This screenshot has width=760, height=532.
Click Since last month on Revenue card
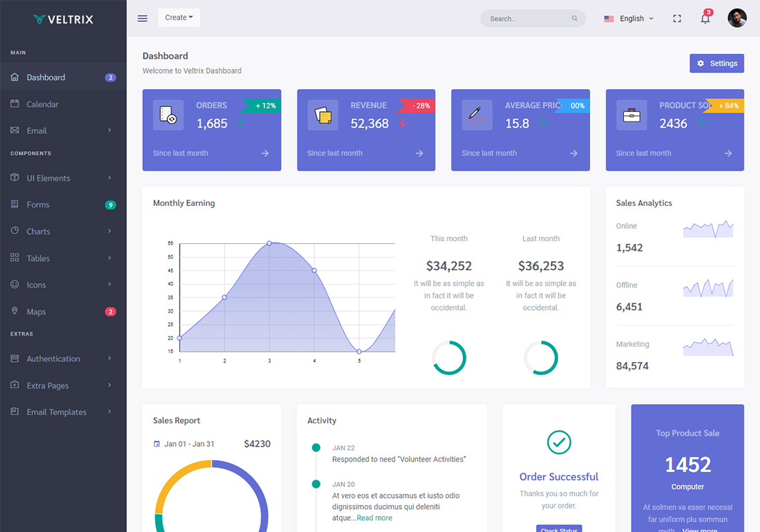(x=335, y=153)
